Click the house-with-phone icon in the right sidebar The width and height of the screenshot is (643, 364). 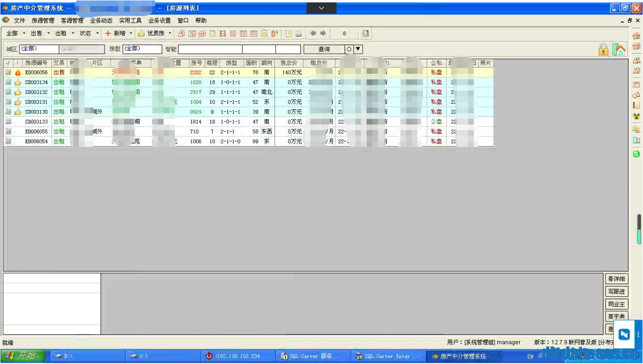[x=636, y=46]
